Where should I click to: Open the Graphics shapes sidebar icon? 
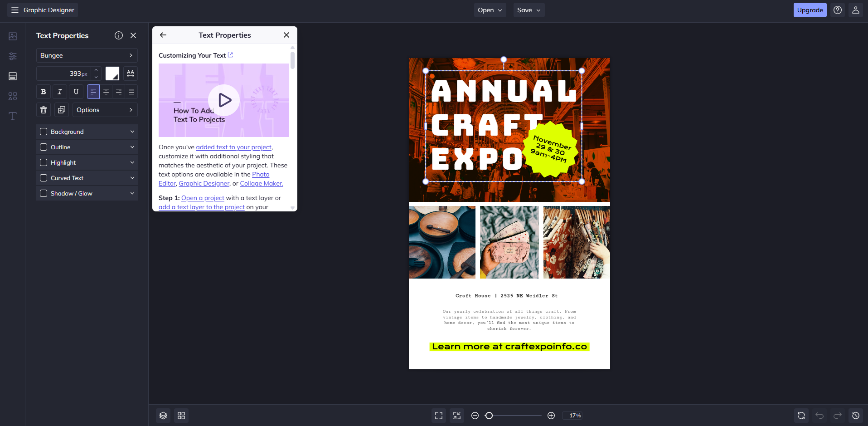(13, 96)
